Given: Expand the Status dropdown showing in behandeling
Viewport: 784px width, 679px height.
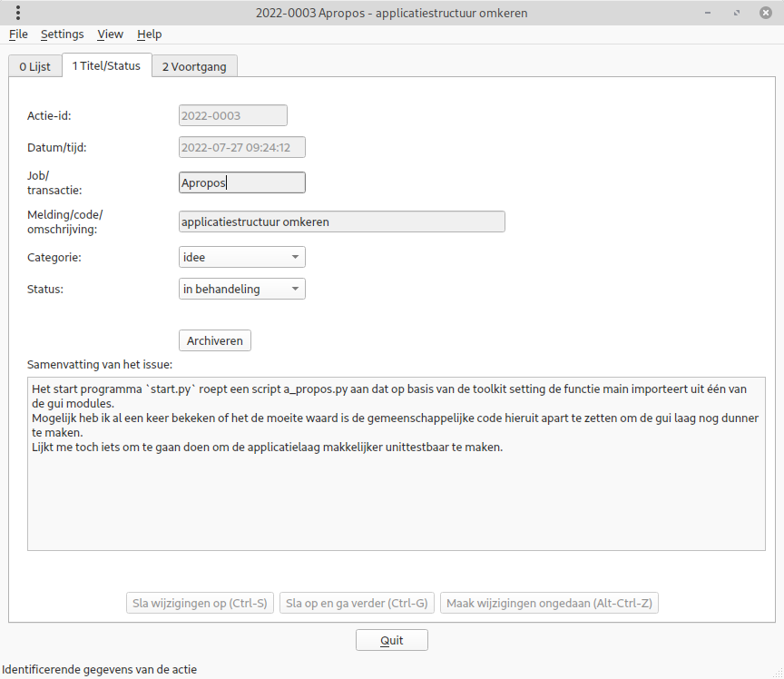Looking at the screenshot, I should pos(241,290).
